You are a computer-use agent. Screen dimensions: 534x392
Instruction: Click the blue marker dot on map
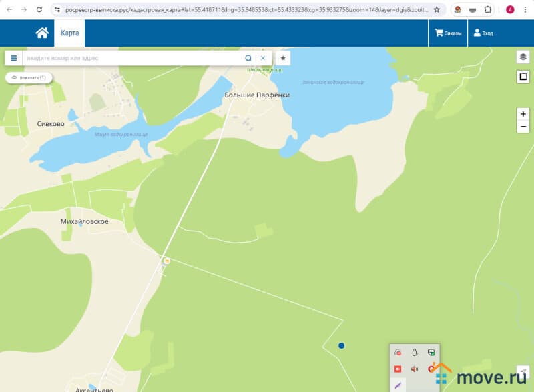coord(342,345)
